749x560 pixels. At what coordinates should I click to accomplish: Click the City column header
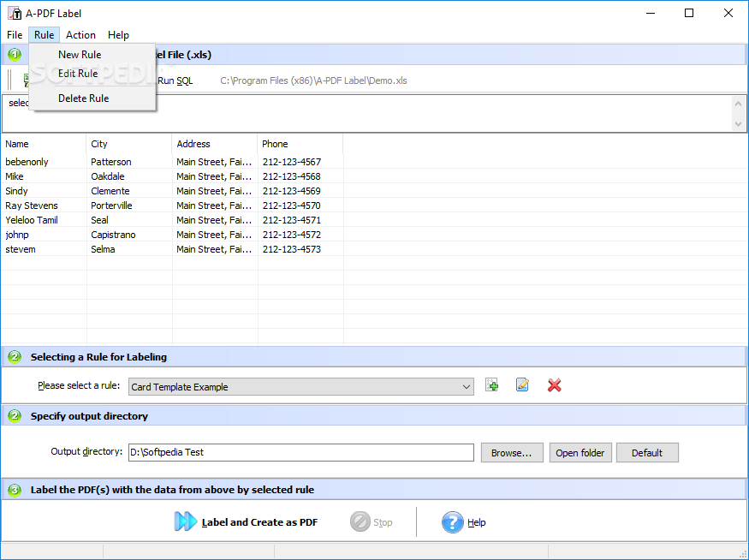pos(129,144)
